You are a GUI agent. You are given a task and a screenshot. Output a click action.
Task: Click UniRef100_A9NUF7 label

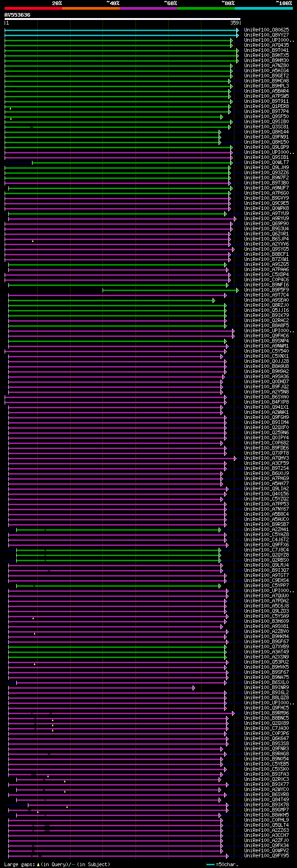[266, 188]
